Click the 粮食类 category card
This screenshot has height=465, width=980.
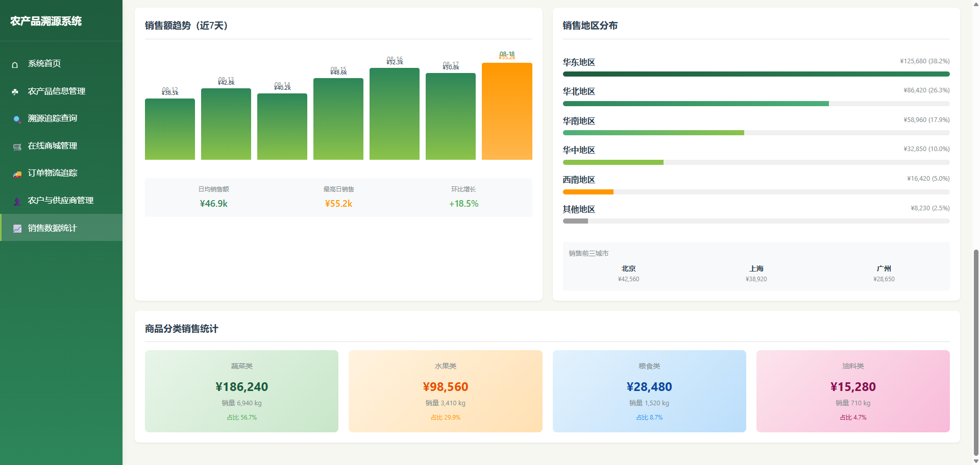coord(649,391)
